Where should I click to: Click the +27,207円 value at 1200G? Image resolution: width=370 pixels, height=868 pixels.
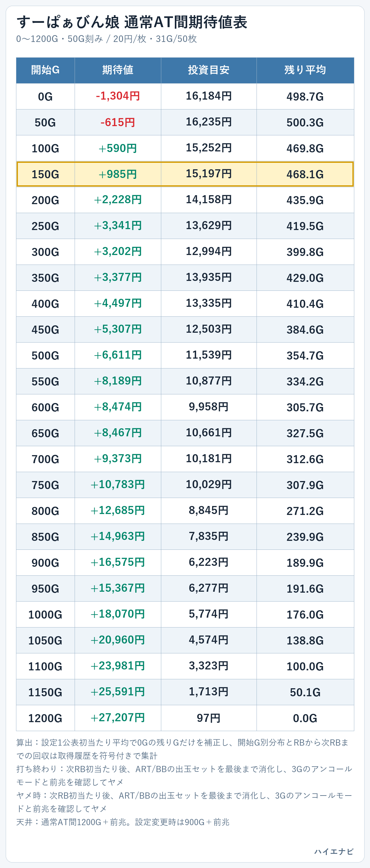pos(118,718)
